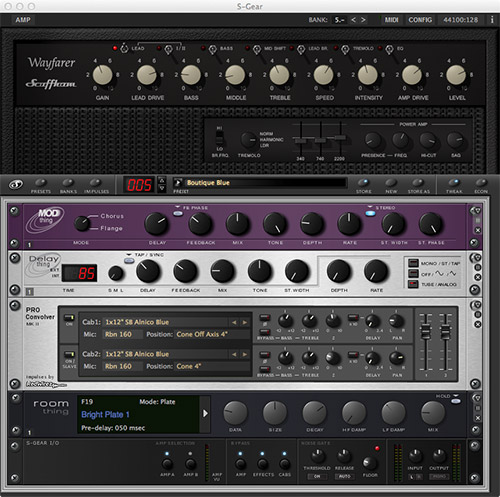500x497 pixels.
Task: Click the IMPULSES button in the rack toolbar
Action: (96, 183)
